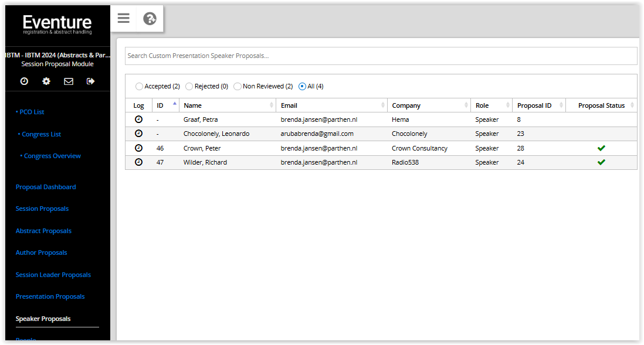644x345 pixels.
Task: Sort table by Role column
Action: click(x=492, y=105)
